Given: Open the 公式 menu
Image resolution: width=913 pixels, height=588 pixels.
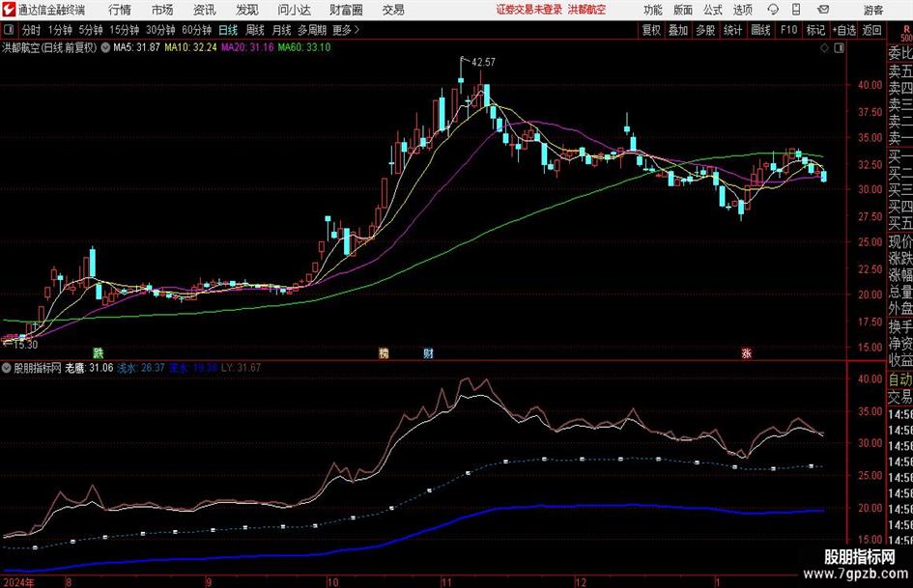Looking at the screenshot, I should (713, 10).
